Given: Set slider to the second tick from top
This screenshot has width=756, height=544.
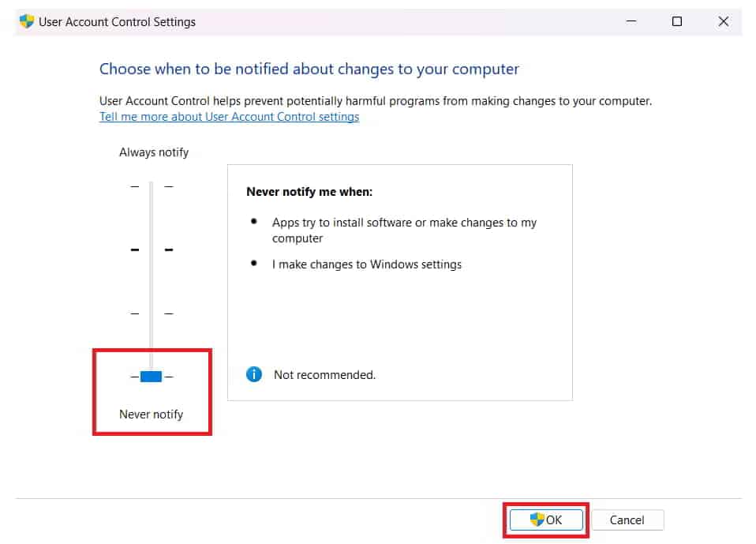Looking at the screenshot, I should (151, 249).
